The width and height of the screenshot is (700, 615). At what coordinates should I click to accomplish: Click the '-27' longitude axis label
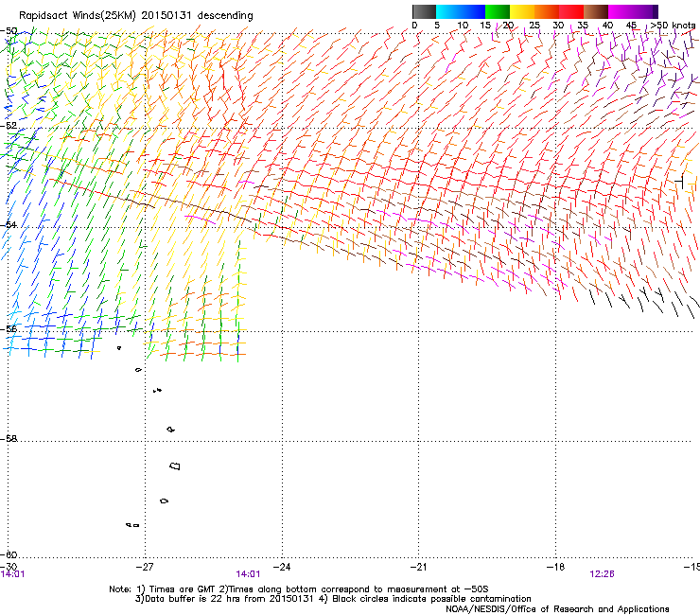tap(145, 567)
